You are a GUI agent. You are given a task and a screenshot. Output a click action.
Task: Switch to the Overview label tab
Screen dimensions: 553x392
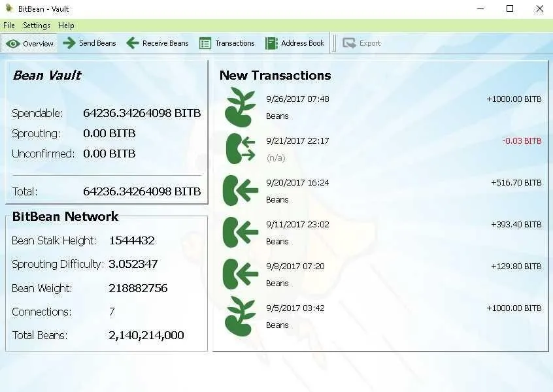coord(38,44)
